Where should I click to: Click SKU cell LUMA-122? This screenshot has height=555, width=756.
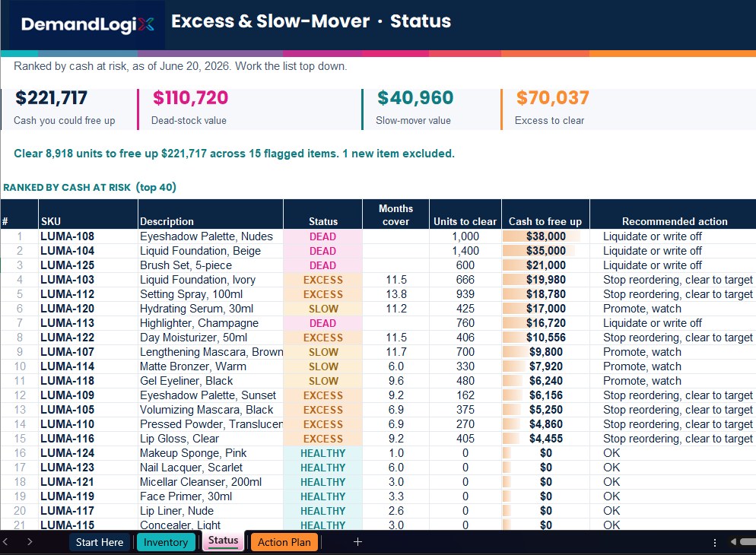coord(88,338)
